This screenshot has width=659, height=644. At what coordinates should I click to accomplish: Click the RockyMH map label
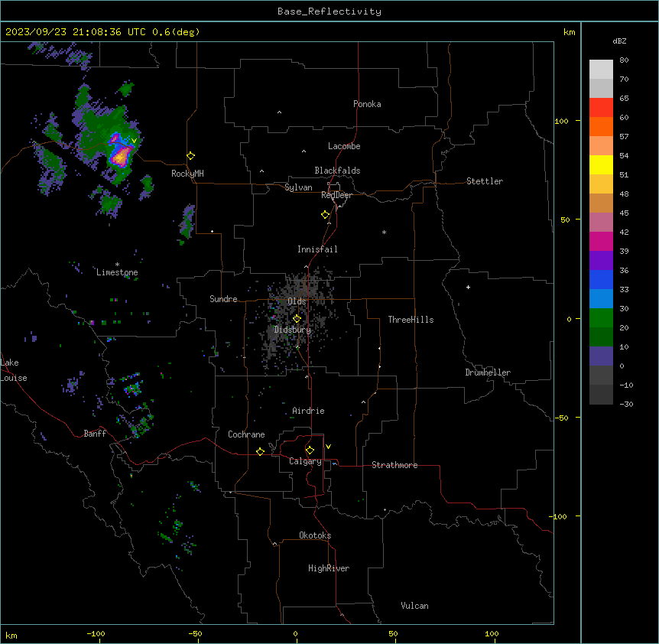coord(187,174)
